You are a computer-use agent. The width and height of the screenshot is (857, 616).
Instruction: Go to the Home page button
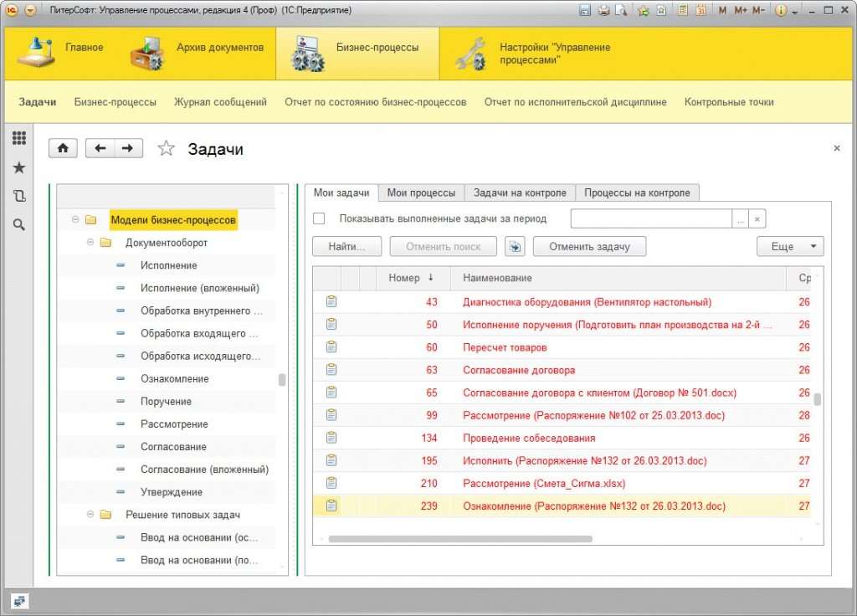(63, 148)
